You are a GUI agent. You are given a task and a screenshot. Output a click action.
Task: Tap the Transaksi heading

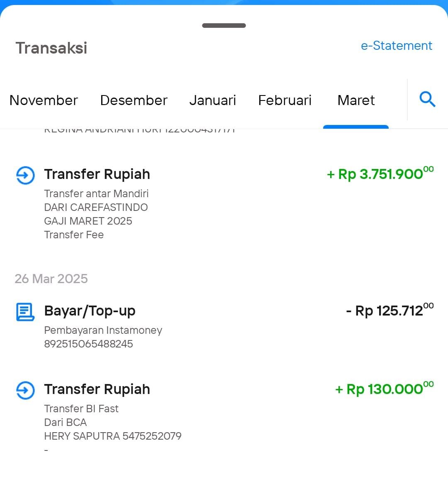(51, 48)
